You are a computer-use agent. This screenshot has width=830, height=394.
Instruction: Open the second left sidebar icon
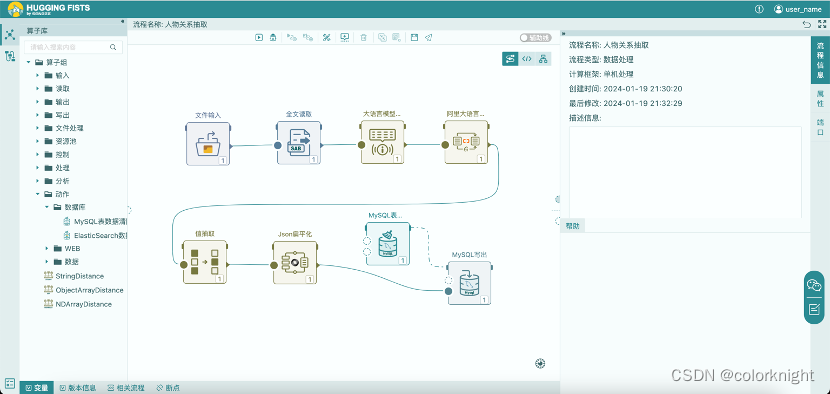click(10, 56)
